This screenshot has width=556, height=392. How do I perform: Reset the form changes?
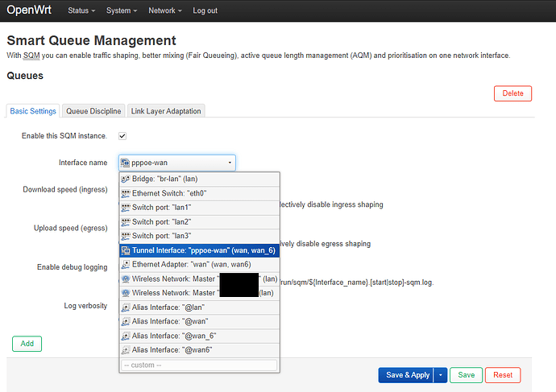click(503, 375)
